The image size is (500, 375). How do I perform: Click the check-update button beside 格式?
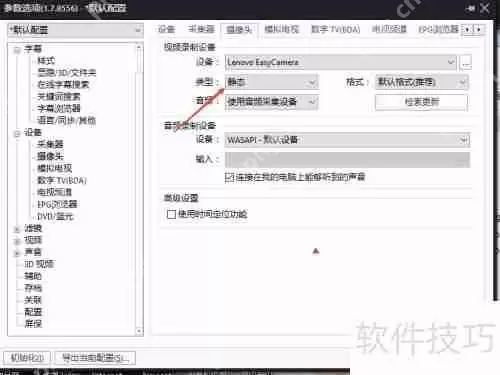point(422,102)
